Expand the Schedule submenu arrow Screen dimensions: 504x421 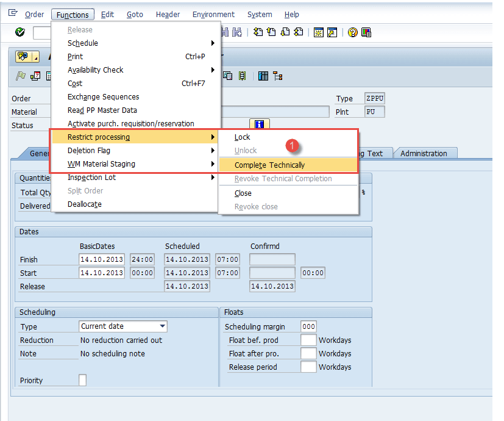point(213,43)
